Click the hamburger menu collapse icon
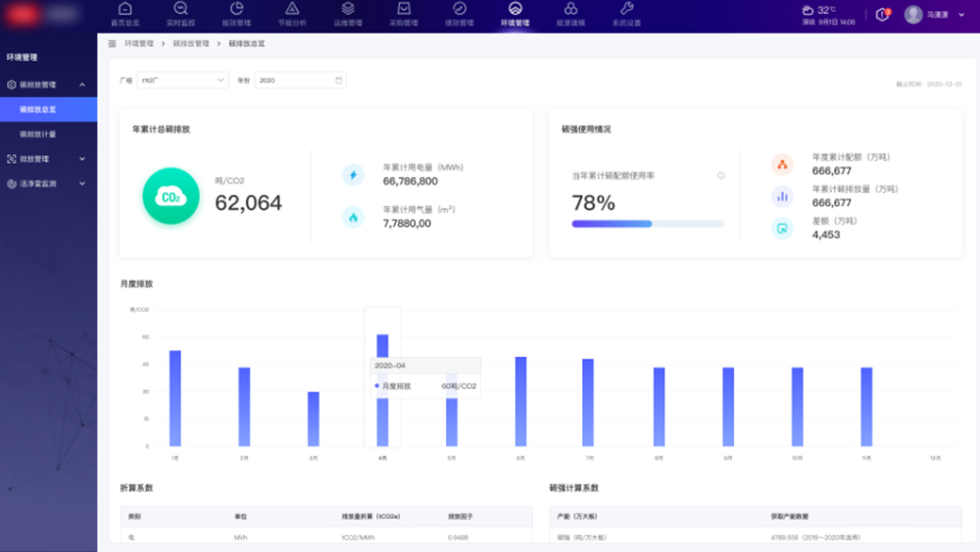The image size is (980, 552). [x=112, y=44]
